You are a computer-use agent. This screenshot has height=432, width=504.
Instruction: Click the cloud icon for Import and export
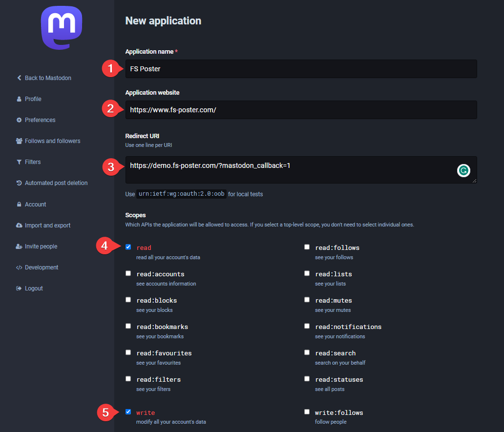[x=19, y=225]
